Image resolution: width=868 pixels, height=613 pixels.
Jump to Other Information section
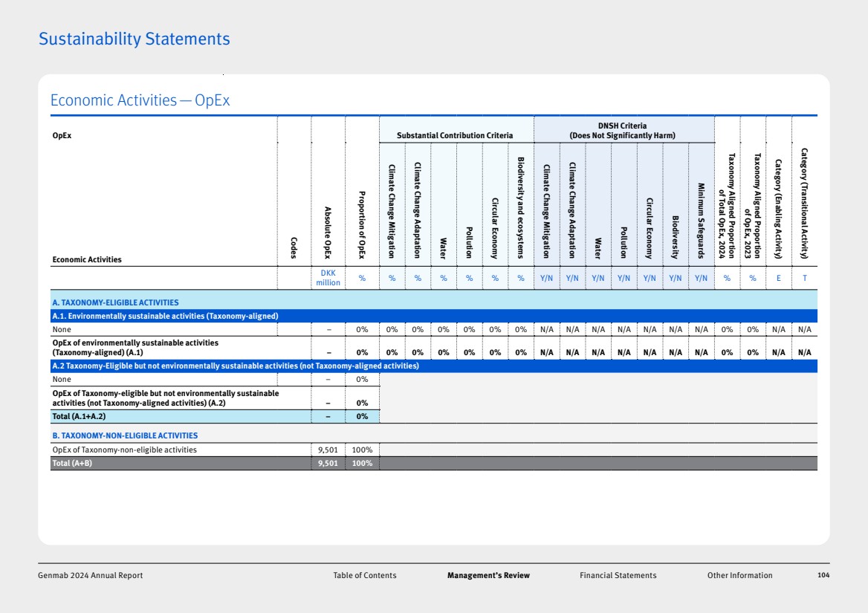coord(739,575)
